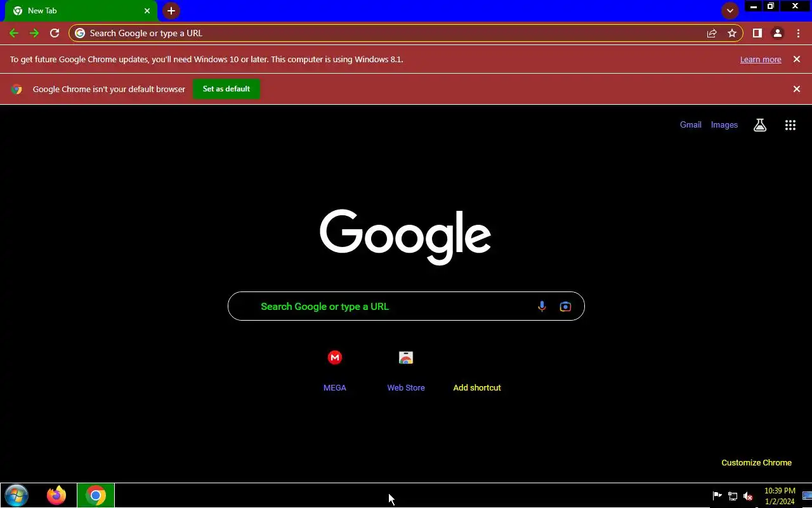Open Learn more about Chrome updates
This screenshot has width=812, height=508.
pos(761,59)
